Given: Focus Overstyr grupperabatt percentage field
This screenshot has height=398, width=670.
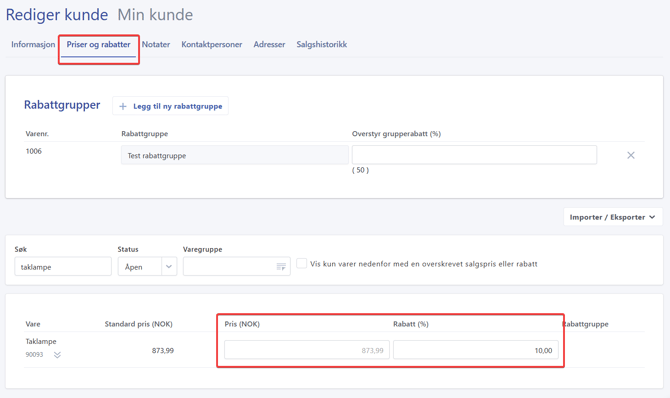Looking at the screenshot, I should tap(474, 155).
